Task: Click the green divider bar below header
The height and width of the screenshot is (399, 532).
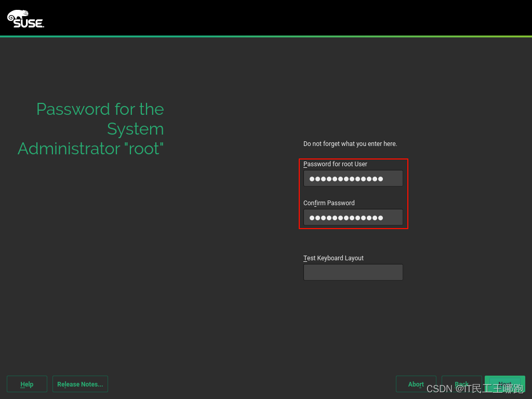Action: (266, 36)
